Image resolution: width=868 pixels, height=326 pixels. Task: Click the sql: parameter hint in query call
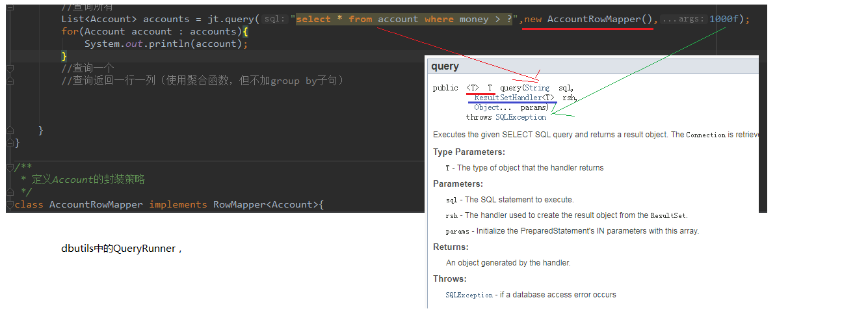275,20
